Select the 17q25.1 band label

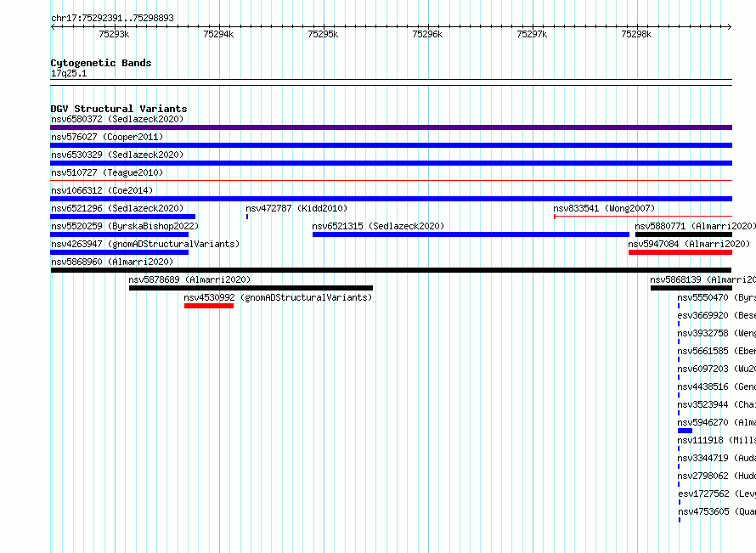(x=69, y=73)
